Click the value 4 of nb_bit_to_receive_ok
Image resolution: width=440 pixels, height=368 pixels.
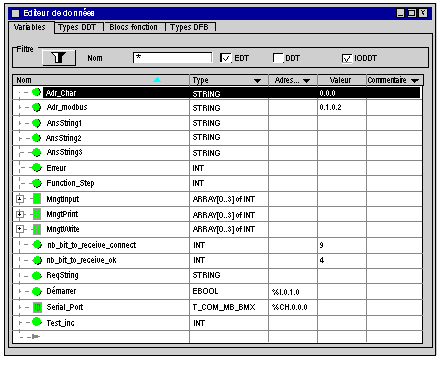322,260
